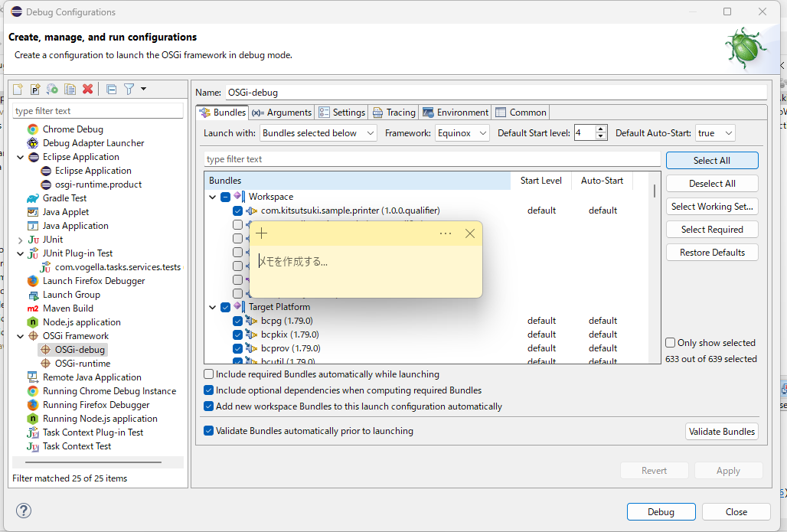Viewport: 787px width, 532px height.
Task: Click the Launch Group icon
Action: pyautogui.click(x=33, y=295)
